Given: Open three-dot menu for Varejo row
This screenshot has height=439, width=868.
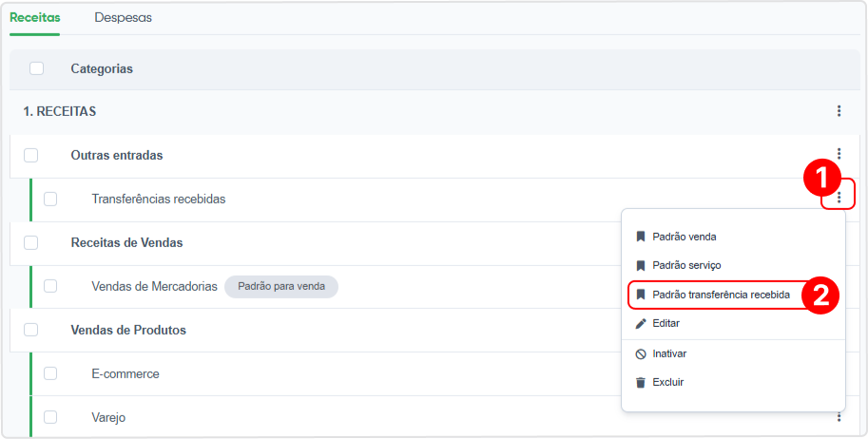Looking at the screenshot, I should point(839,417).
